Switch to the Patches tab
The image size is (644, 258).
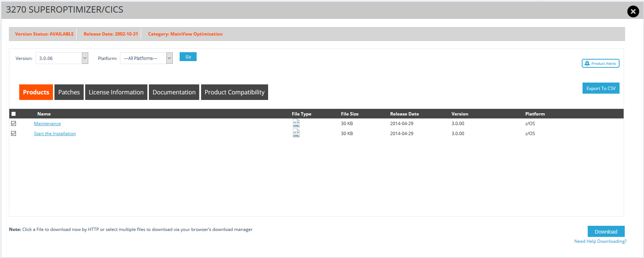(69, 92)
